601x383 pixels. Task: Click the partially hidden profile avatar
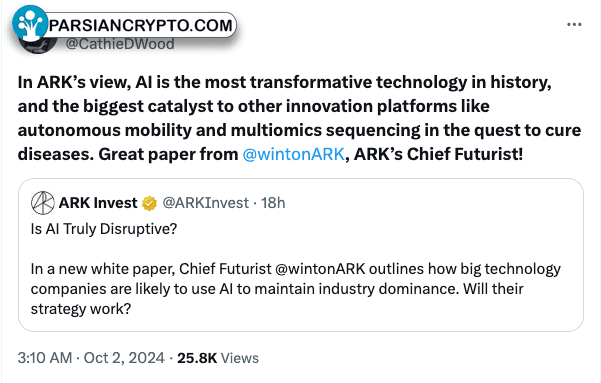38,45
